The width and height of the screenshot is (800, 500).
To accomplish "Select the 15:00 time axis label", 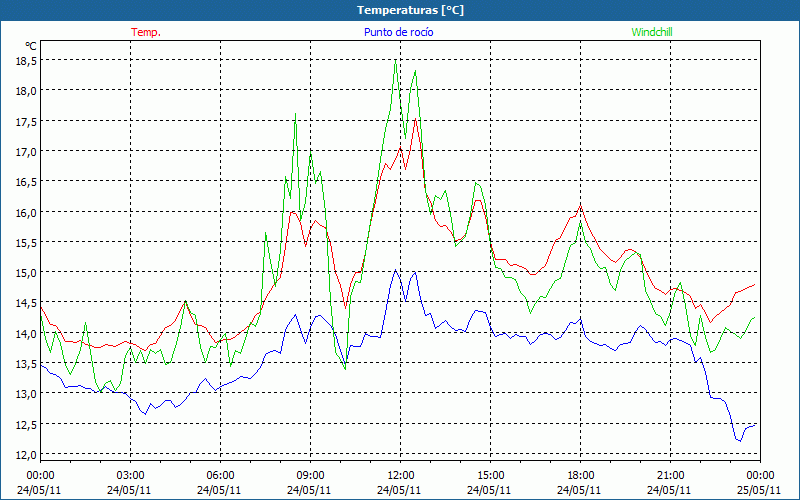I will pyautogui.click(x=490, y=475).
